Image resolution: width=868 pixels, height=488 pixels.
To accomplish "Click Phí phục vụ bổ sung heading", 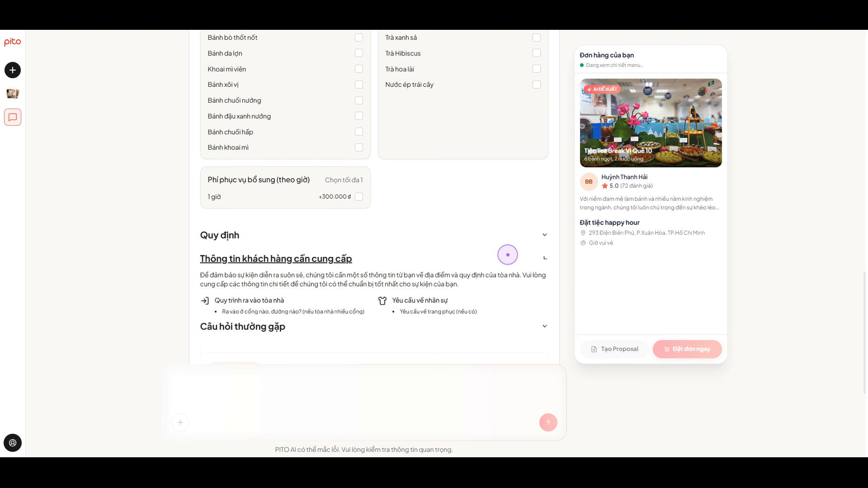I will [259, 180].
